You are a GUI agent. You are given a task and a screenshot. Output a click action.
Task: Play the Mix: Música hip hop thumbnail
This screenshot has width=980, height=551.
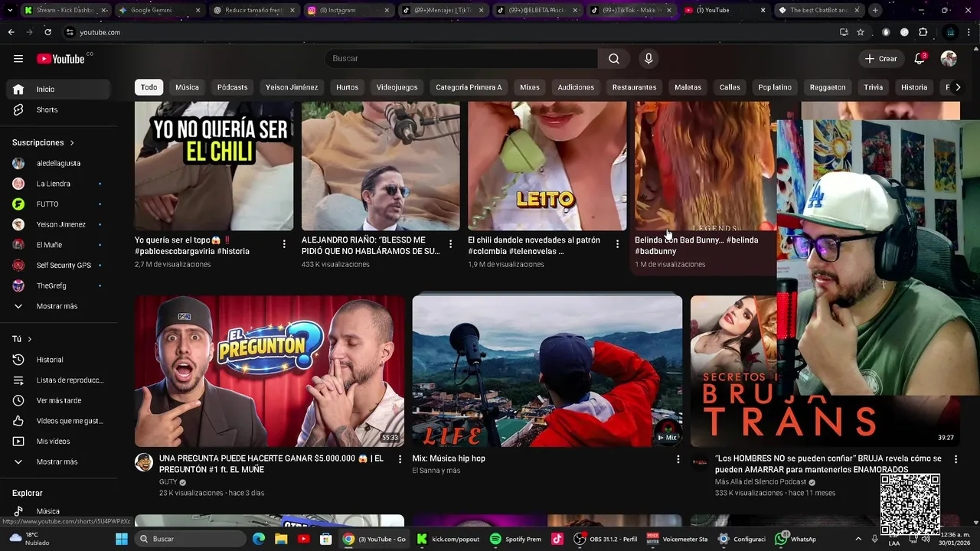coord(547,371)
